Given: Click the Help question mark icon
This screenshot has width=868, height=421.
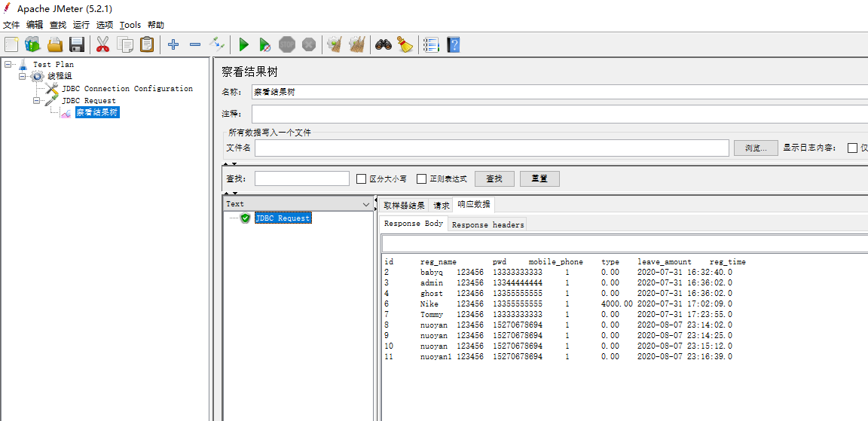Looking at the screenshot, I should 453,44.
